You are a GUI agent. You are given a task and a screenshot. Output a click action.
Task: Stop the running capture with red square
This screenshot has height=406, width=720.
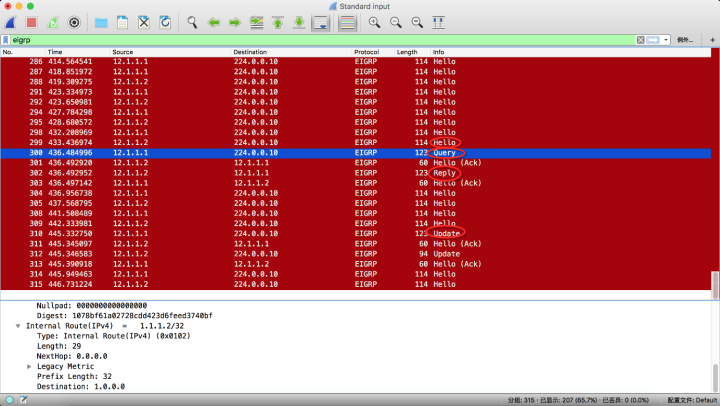[31, 23]
